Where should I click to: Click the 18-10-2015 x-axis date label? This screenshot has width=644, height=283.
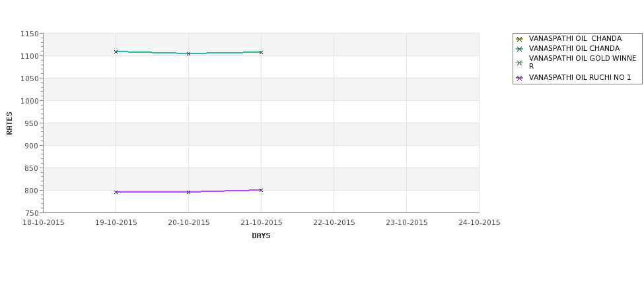pos(43,223)
